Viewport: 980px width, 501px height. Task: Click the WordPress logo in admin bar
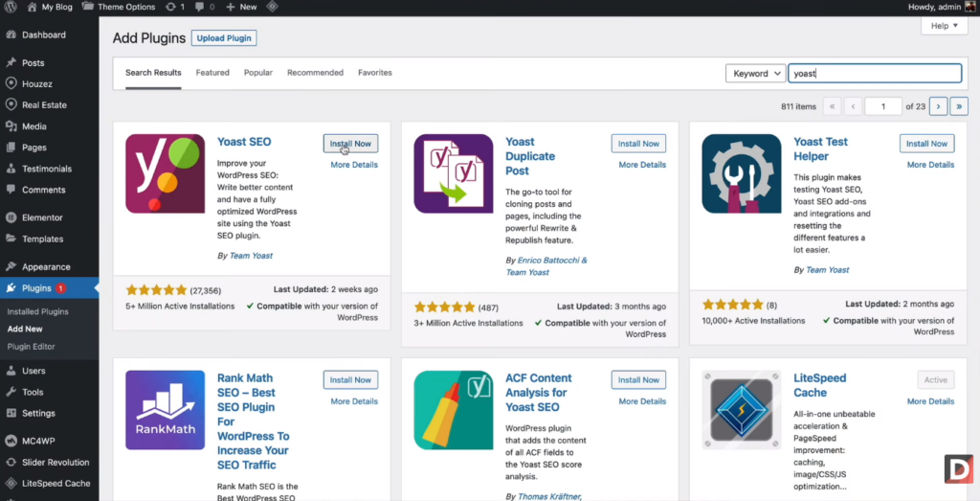point(11,7)
